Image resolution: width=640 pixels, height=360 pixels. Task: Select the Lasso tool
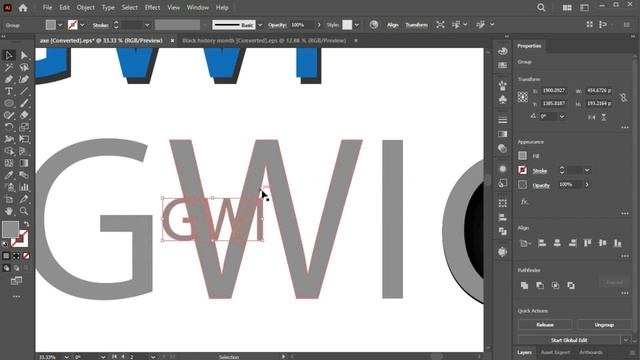click(x=24, y=67)
